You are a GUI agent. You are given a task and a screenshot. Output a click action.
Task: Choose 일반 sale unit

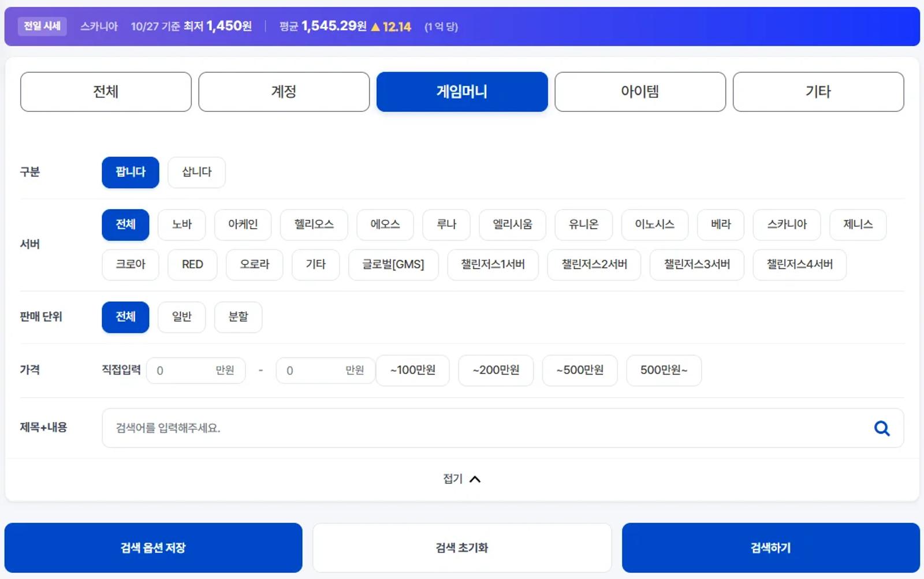click(182, 317)
